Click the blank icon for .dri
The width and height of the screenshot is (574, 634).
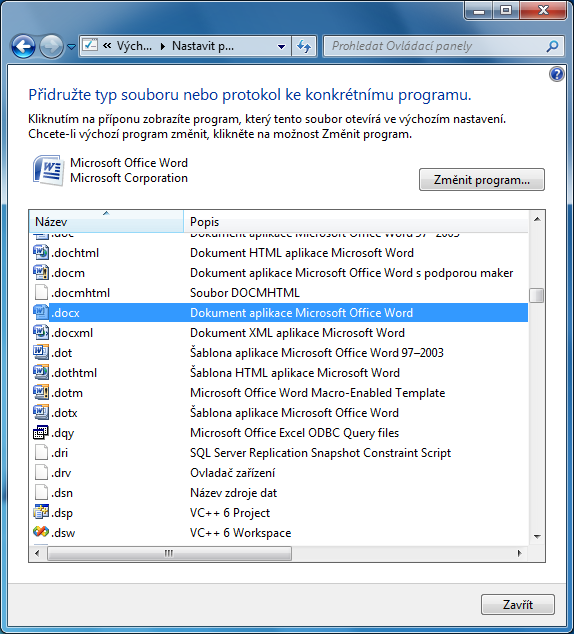[41, 453]
